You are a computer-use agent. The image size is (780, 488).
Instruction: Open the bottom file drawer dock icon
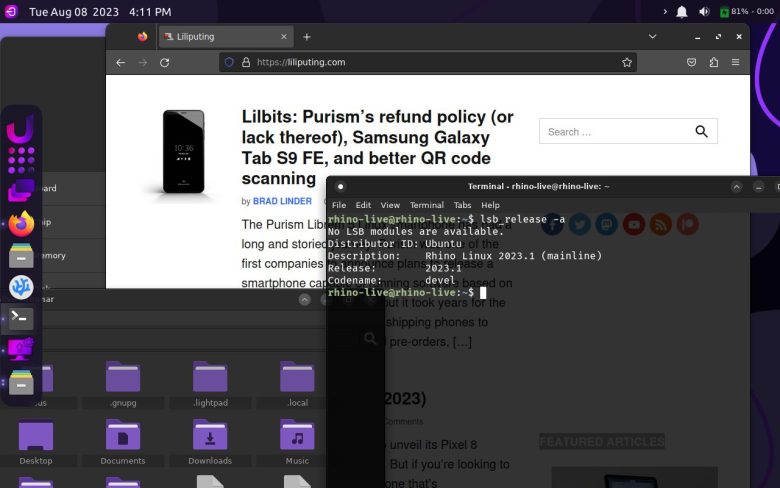tap(21, 382)
